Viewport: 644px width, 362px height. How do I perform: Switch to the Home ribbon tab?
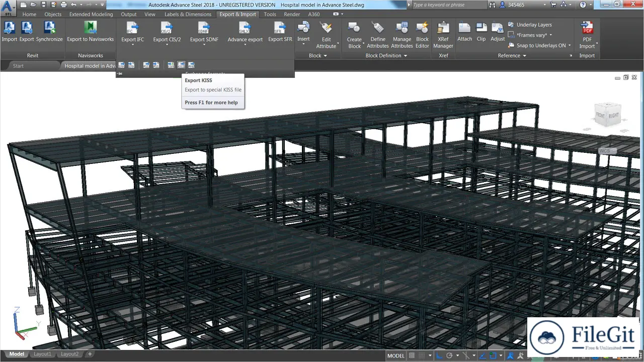tap(29, 14)
